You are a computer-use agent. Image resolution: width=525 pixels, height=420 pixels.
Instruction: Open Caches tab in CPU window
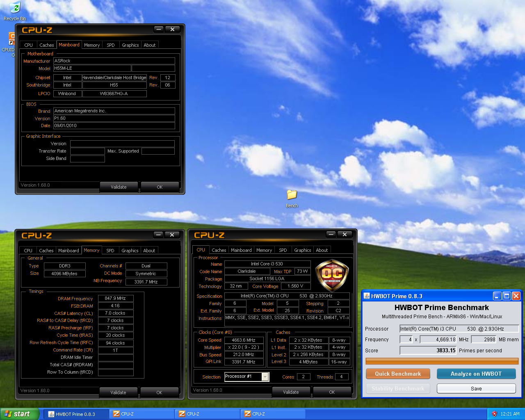pos(219,250)
